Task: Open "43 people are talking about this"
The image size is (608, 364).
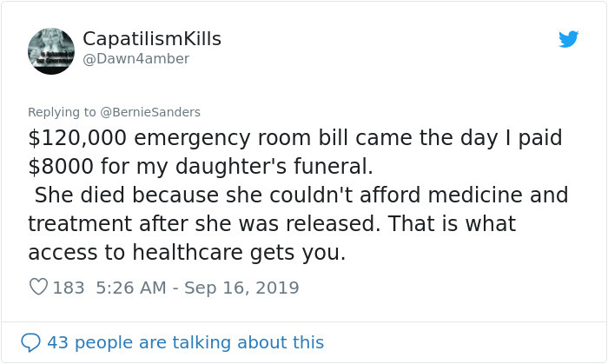Action: (x=185, y=342)
